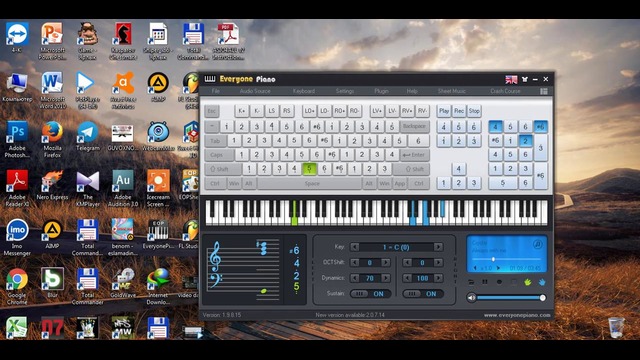Open Telegram desktop icon
Screen dimensions: 640x360
pos(87,136)
